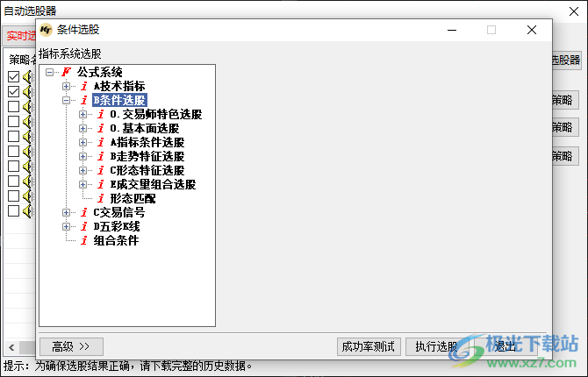
Task: Click the i icon beside C形态特征选股
Action: [101, 170]
